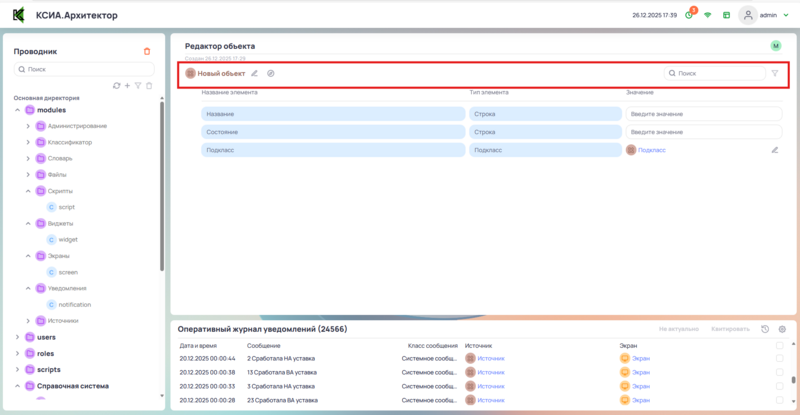The height and width of the screenshot is (415, 800).
Task: Check the box for second notification row
Action: tap(780, 372)
